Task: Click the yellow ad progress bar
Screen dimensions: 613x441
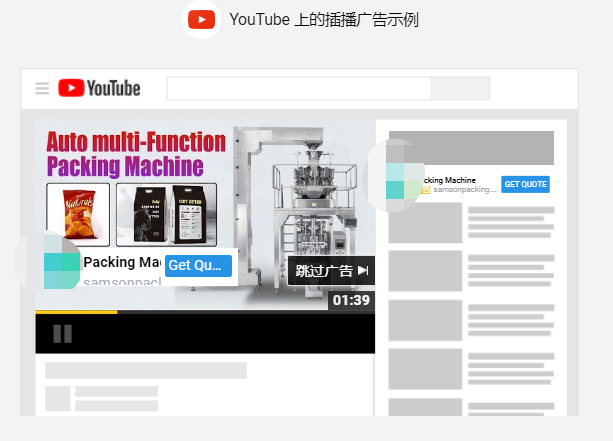Action: pyautogui.click(x=76, y=312)
